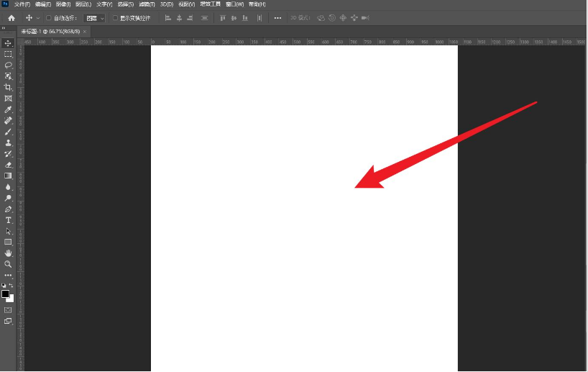The height and width of the screenshot is (372, 588).
Task: Open more align and distribute options
Action: 277,18
